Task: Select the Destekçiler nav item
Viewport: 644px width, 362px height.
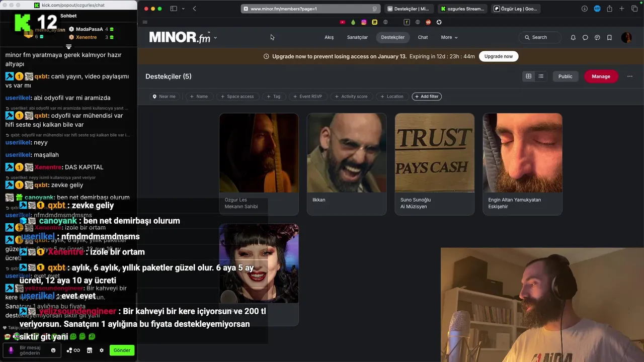Action: (x=393, y=37)
